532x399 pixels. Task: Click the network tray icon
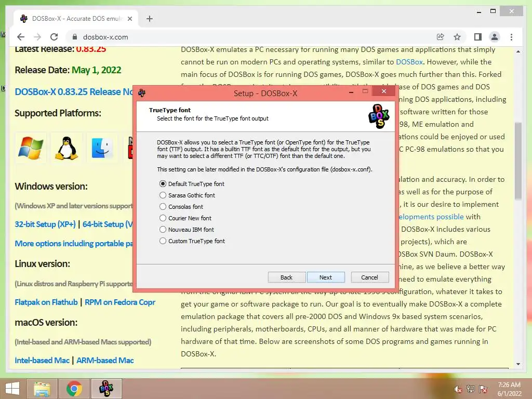[471, 389]
